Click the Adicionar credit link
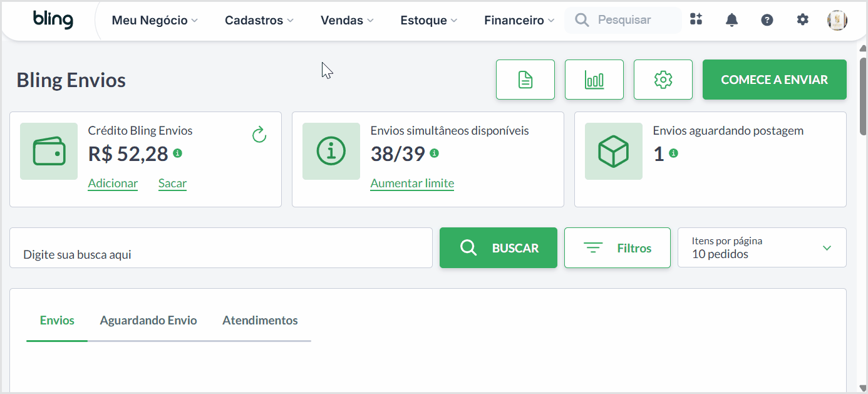This screenshot has width=868, height=394. [113, 184]
